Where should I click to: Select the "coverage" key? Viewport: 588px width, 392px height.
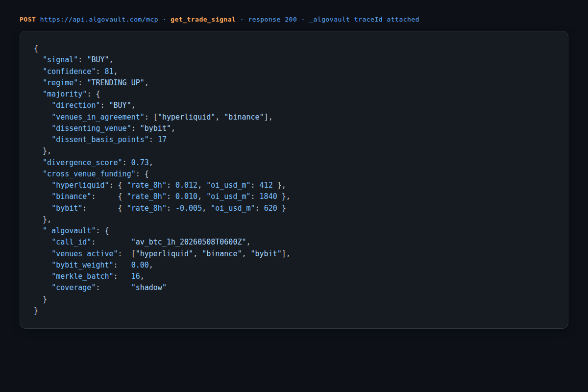pyautogui.click(x=74, y=288)
